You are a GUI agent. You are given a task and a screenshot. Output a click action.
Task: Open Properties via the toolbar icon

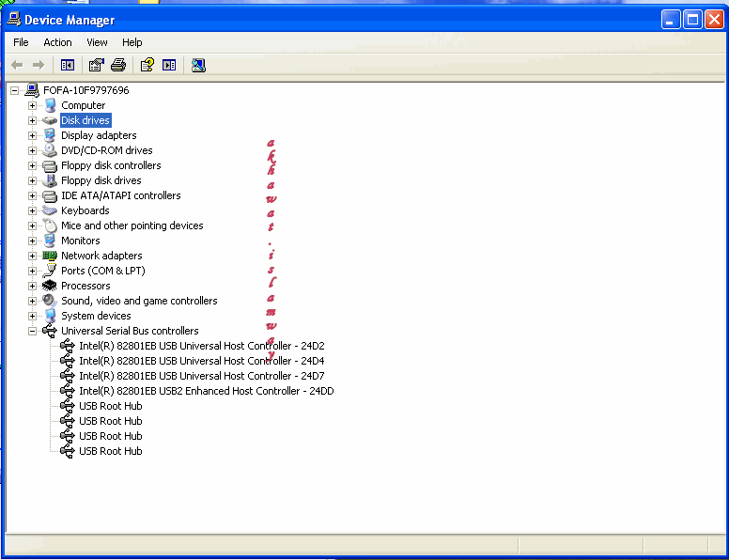click(x=96, y=65)
